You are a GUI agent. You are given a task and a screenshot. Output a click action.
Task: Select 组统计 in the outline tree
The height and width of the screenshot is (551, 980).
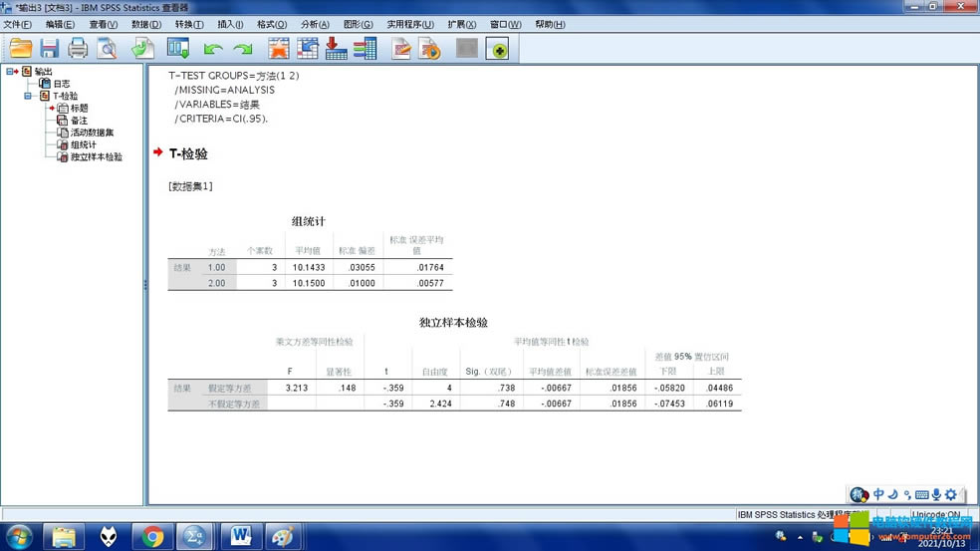coord(83,144)
